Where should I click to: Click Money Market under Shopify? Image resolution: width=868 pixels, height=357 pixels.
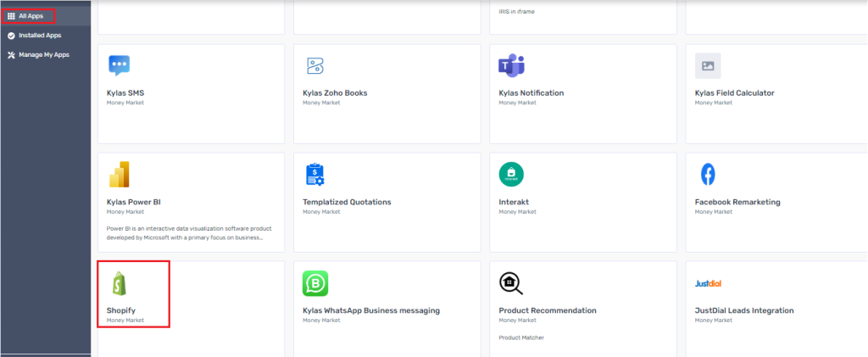tap(125, 321)
